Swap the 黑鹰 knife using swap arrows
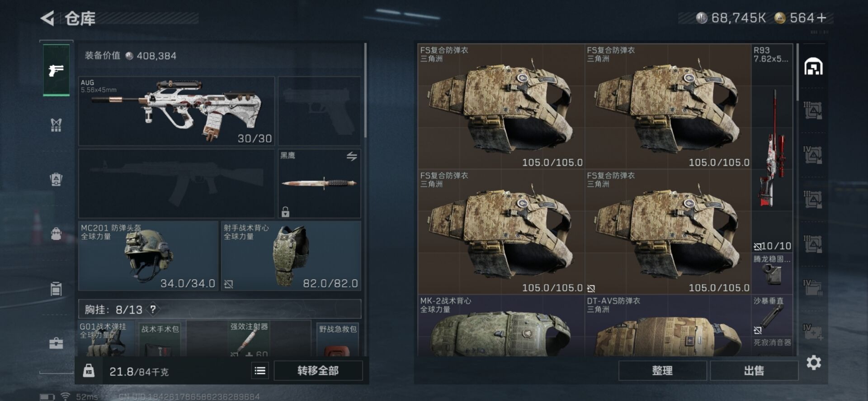The width and height of the screenshot is (868, 401). 352,157
